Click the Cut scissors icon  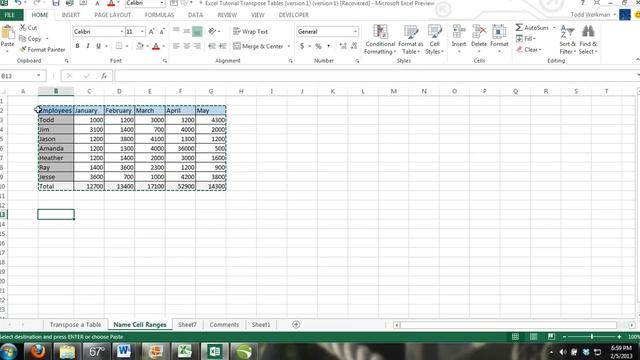click(x=23, y=27)
